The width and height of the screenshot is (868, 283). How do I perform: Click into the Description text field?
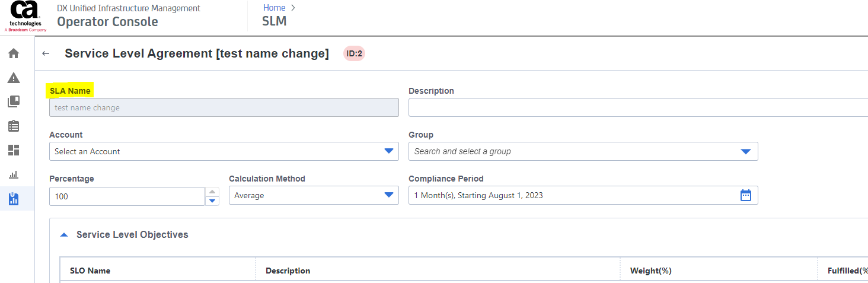click(x=637, y=107)
